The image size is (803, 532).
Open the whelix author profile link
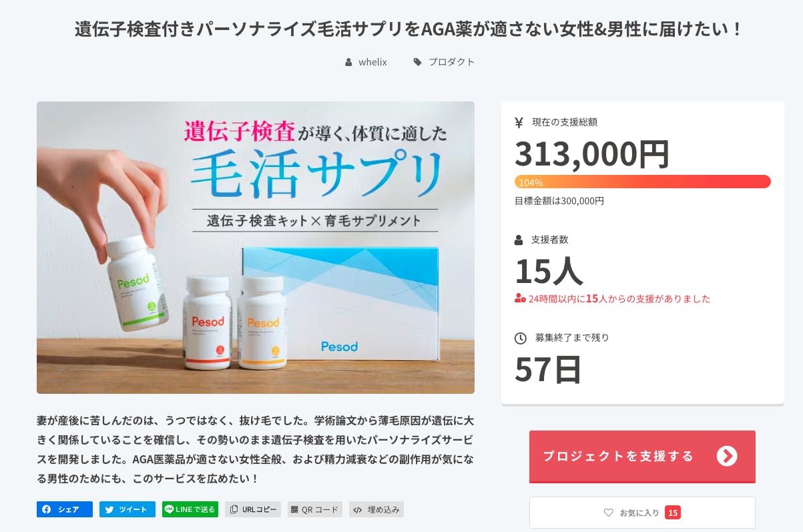[372, 62]
